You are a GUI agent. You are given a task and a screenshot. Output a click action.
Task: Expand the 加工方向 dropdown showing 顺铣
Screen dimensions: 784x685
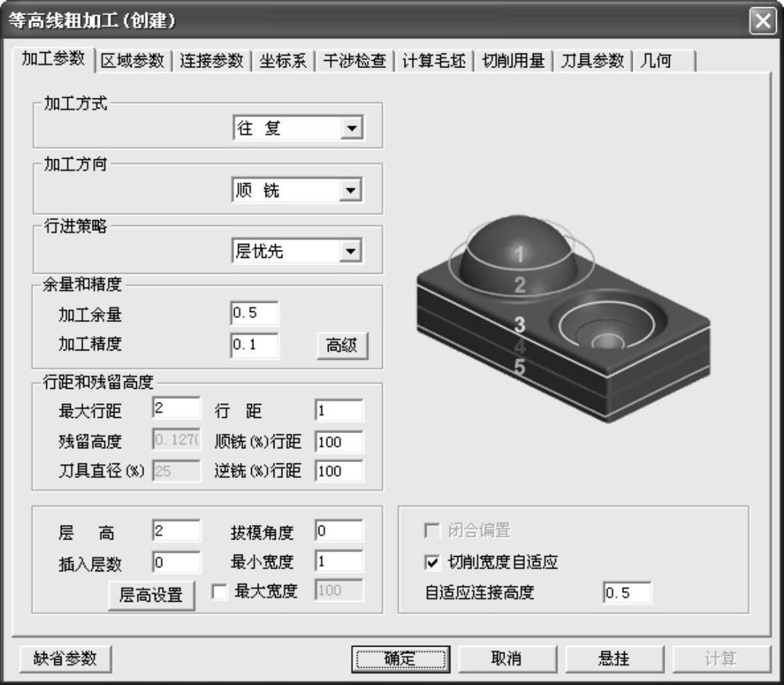[x=351, y=190]
